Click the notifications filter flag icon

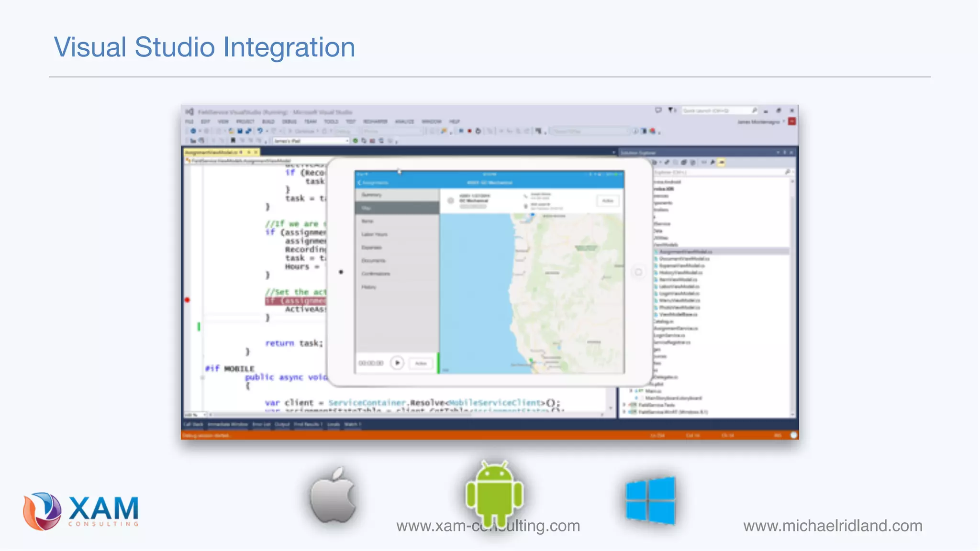671,110
